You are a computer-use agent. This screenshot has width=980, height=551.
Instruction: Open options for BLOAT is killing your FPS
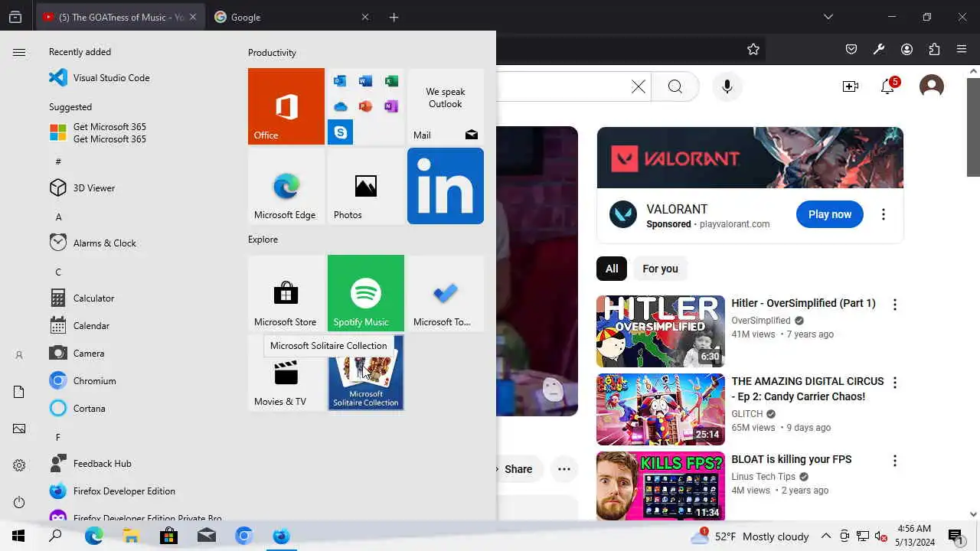tap(895, 461)
